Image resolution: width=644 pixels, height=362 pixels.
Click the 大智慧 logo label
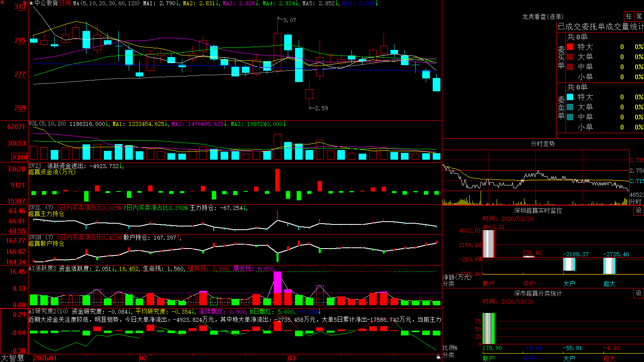pos(12,358)
